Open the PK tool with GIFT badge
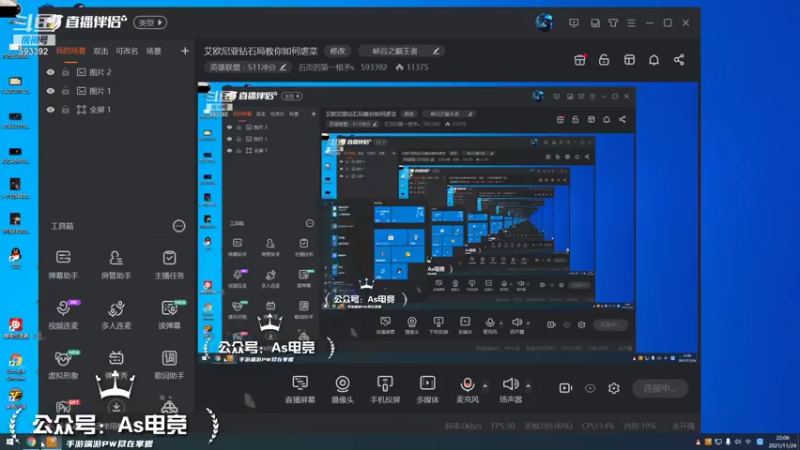The width and height of the screenshot is (800, 450). [x=64, y=407]
